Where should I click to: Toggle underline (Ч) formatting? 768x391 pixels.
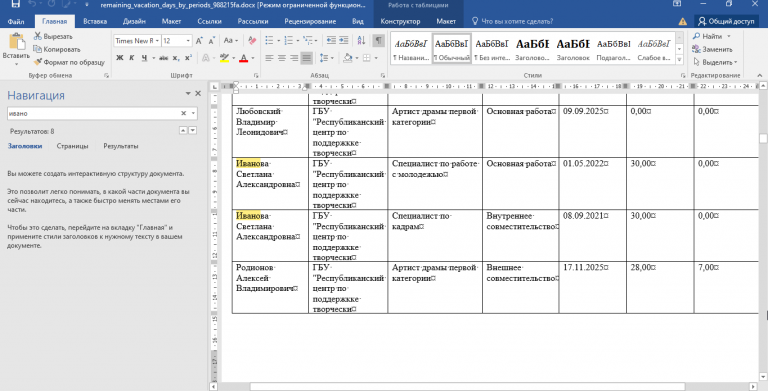(144, 58)
